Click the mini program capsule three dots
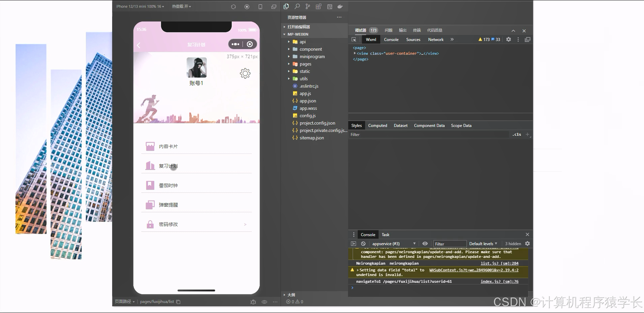Viewport: 644px width, 313px height. click(x=235, y=44)
